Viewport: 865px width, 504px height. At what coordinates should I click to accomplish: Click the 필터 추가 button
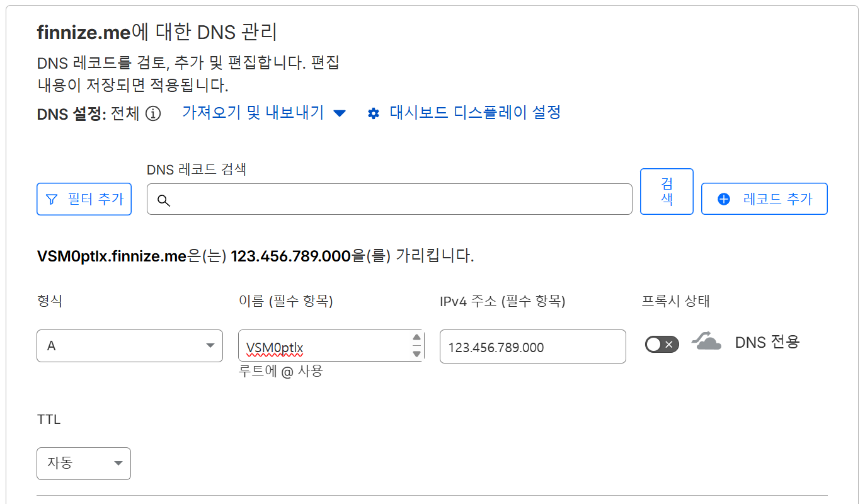84,199
